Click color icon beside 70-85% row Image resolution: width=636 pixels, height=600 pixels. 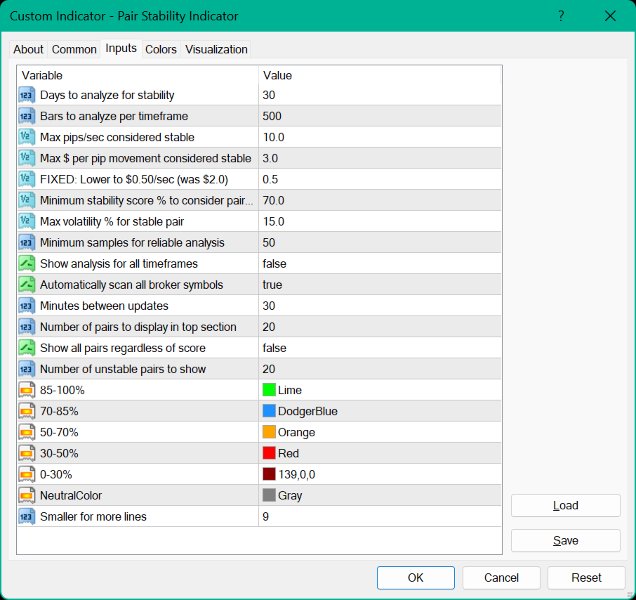(26, 412)
